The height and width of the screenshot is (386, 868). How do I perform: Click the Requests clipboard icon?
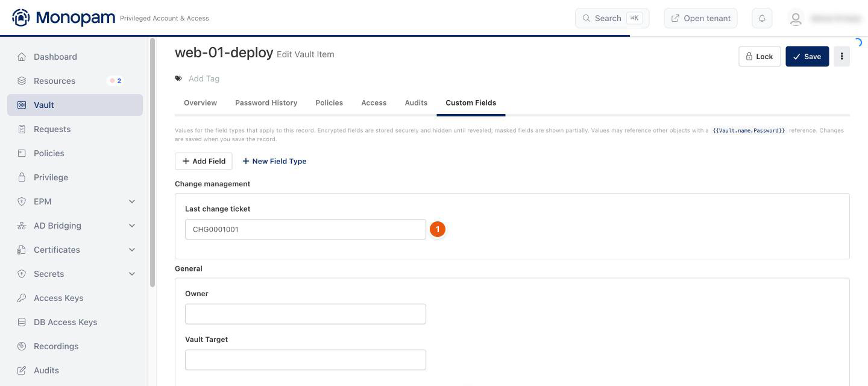coord(22,129)
